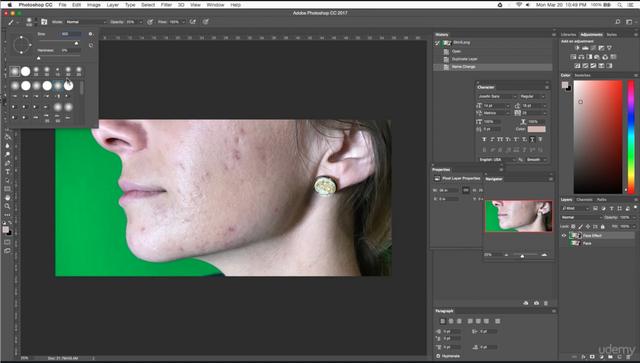This screenshot has height=363, width=640.
Task: Add Black & White adjustment icon
Action: point(589,57)
